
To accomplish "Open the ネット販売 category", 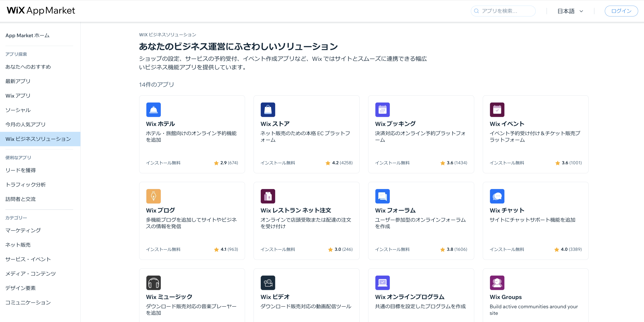I will 18,245.
